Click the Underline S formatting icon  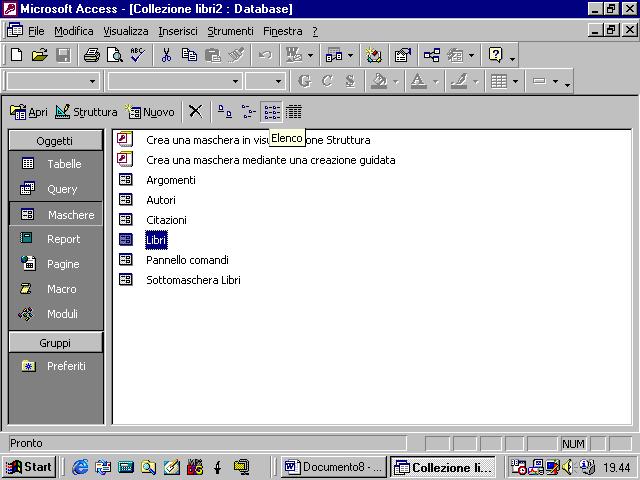point(350,81)
